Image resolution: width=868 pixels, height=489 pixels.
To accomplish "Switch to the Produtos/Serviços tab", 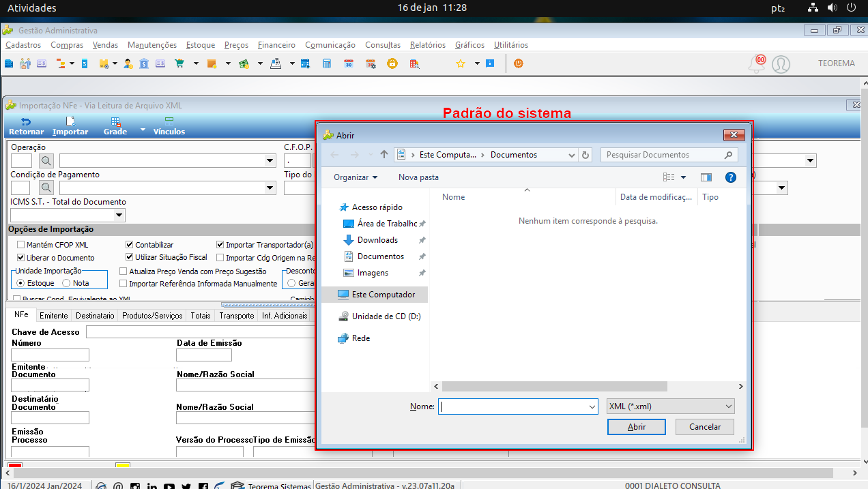I will (152, 316).
